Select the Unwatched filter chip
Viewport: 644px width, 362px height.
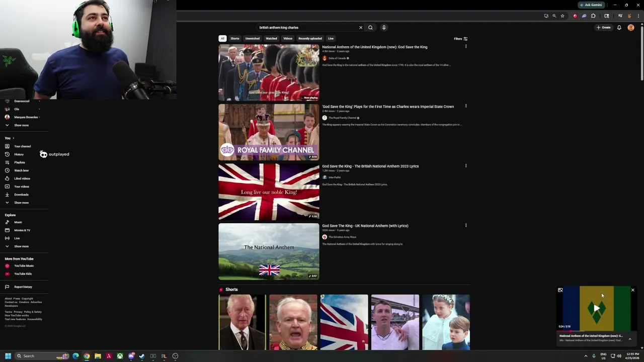pyautogui.click(x=253, y=38)
